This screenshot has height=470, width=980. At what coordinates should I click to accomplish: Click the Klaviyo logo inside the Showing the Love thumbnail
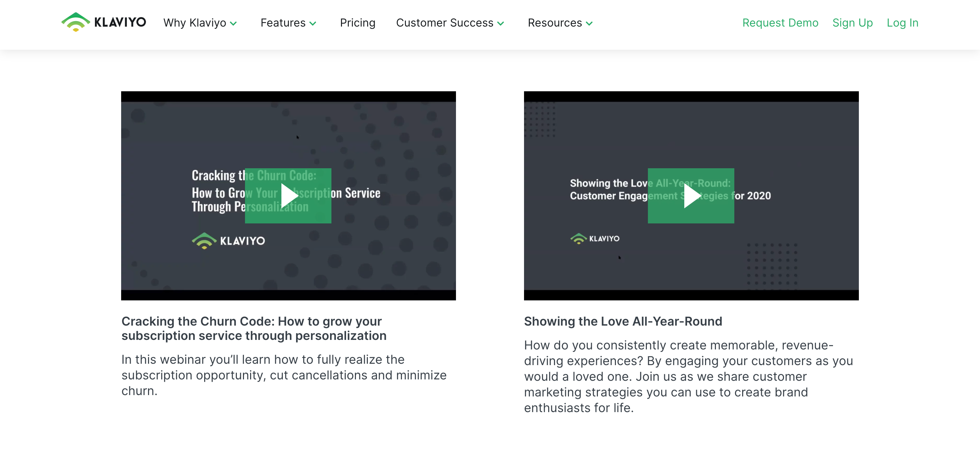coord(594,238)
